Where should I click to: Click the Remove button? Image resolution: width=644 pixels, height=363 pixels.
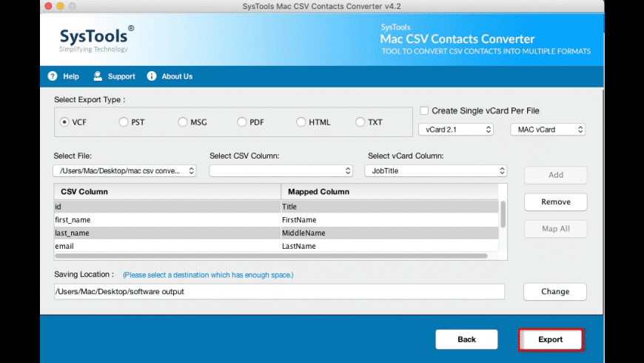click(x=556, y=202)
